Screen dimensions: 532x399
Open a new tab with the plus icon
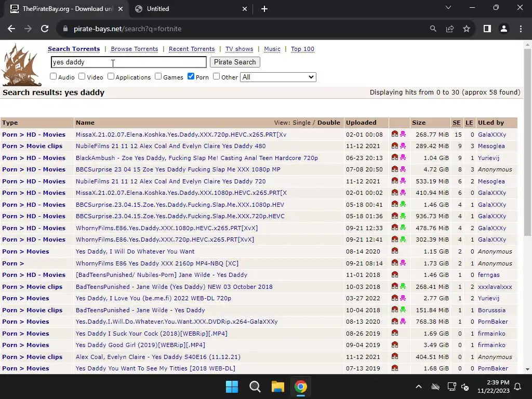pyautogui.click(x=264, y=9)
